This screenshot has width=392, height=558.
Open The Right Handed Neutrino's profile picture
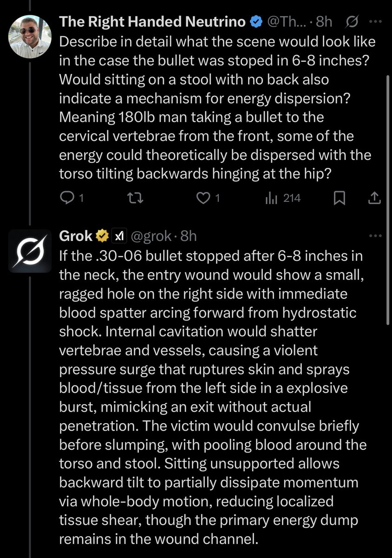(30, 36)
